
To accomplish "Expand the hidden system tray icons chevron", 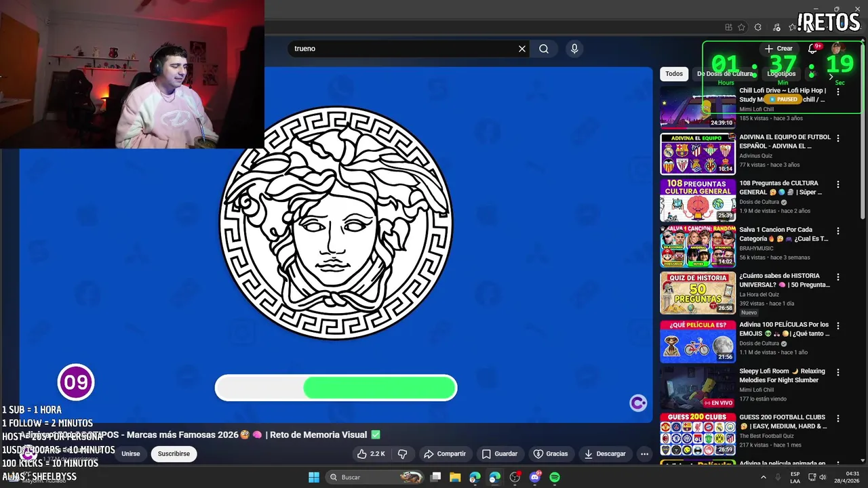I will coord(764,477).
